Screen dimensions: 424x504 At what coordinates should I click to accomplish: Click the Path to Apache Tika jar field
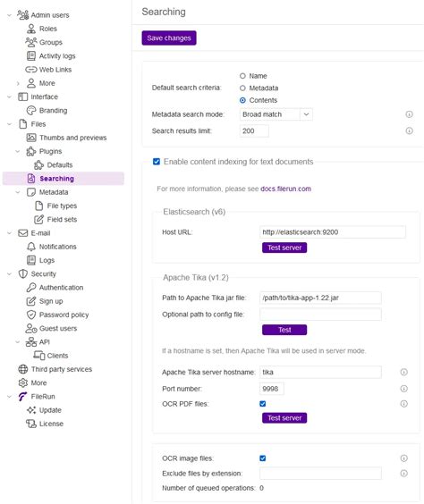(320, 298)
